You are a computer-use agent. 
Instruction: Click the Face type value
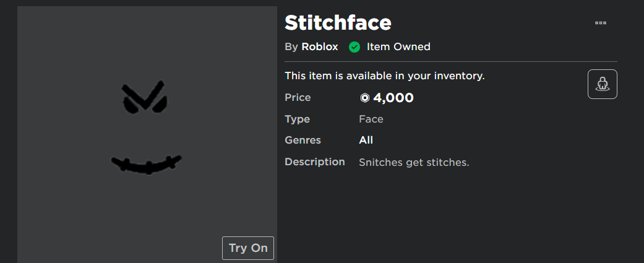click(x=371, y=119)
